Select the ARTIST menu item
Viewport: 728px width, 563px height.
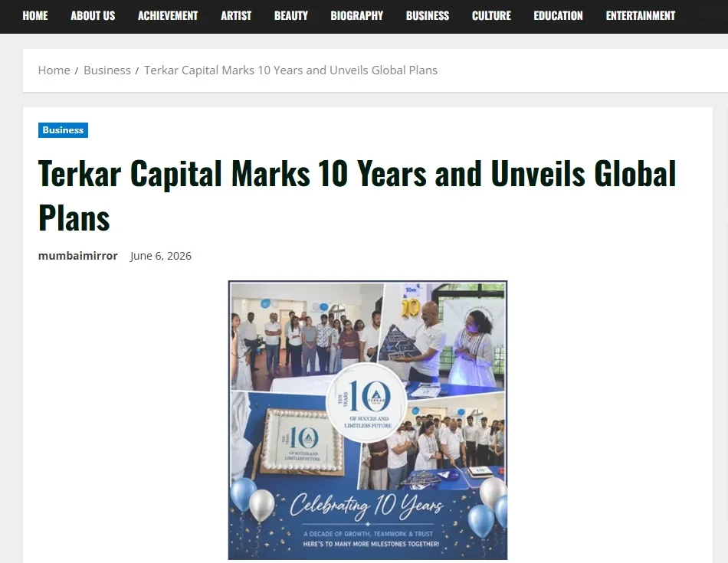236,16
